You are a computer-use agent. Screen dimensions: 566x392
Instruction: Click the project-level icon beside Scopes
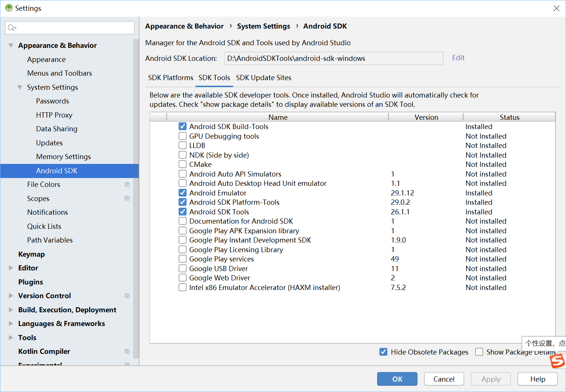pyautogui.click(x=127, y=198)
